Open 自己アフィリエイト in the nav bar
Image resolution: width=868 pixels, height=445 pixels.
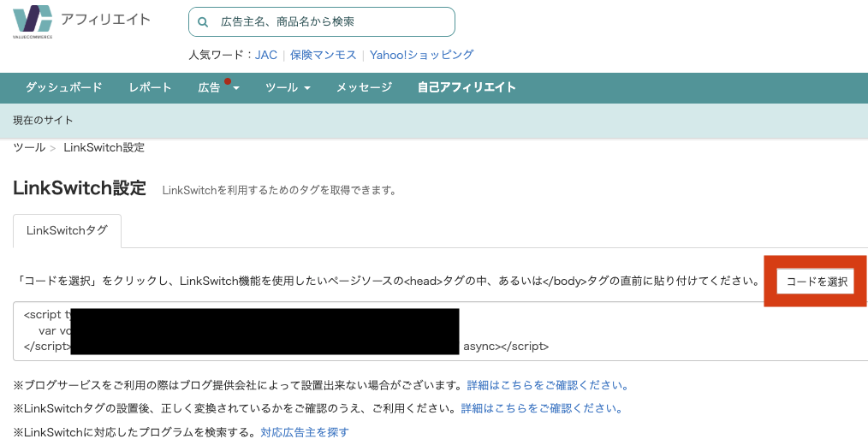(467, 87)
